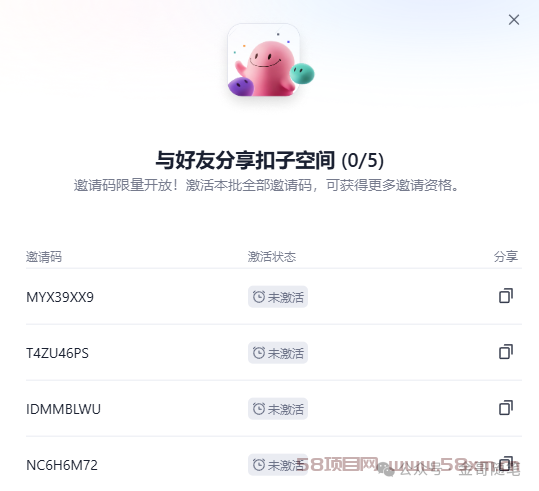Click the 分享 column header
This screenshot has width=539, height=491.
(506, 257)
